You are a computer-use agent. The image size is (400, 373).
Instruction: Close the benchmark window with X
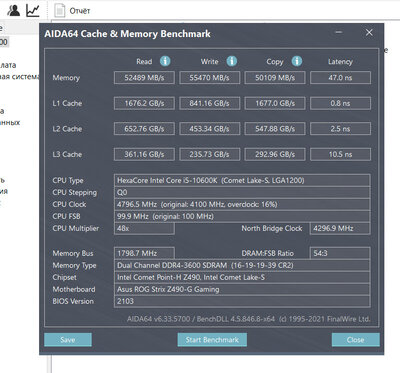coord(369,32)
